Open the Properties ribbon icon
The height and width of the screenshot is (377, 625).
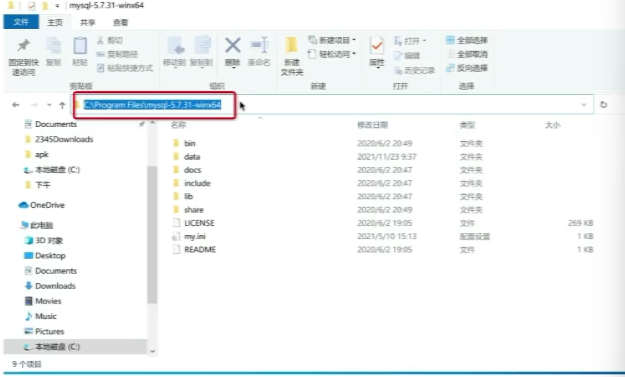tap(377, 46)
